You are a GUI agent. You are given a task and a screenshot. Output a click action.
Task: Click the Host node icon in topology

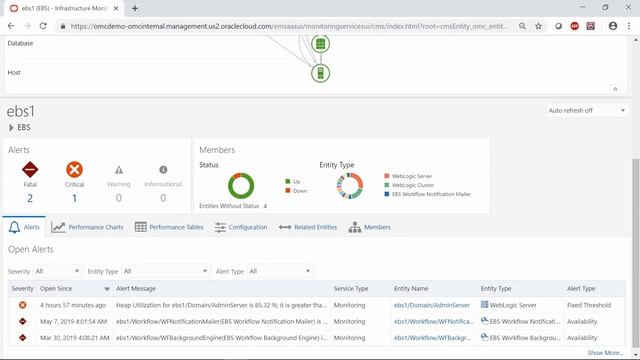click(x=320, y=73)
